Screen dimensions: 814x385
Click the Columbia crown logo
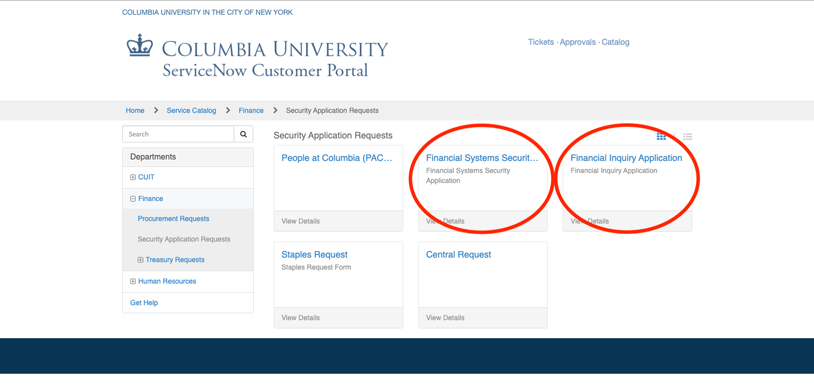pyautogui.click(x=140, y=46)
